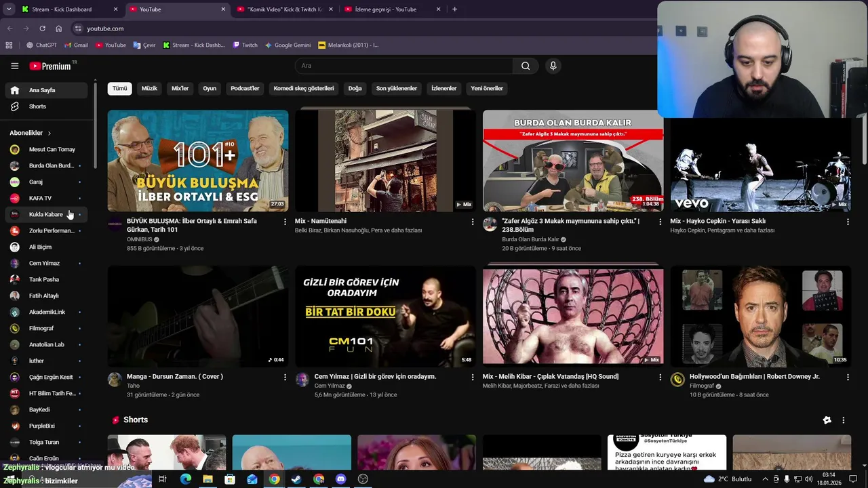The width and height of the screenshot is (868, 488).
Task: Go to Chrome home page button
Action: click(58, 28)
